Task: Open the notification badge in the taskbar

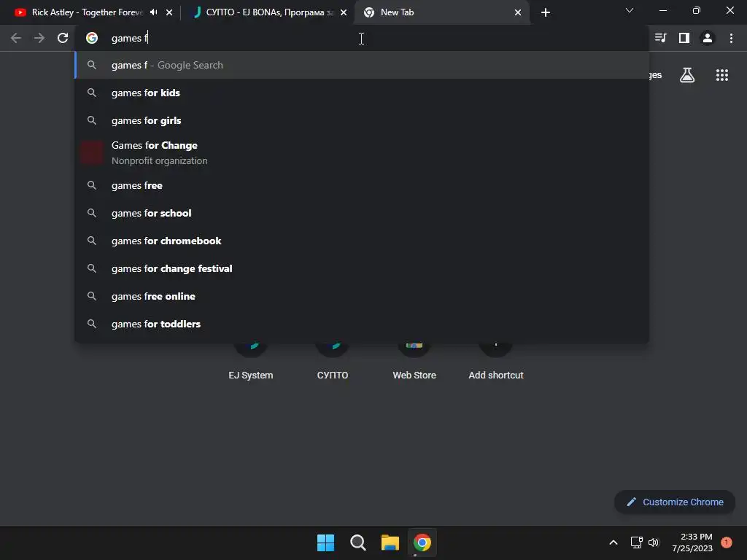Action: [x=727, y=542]
